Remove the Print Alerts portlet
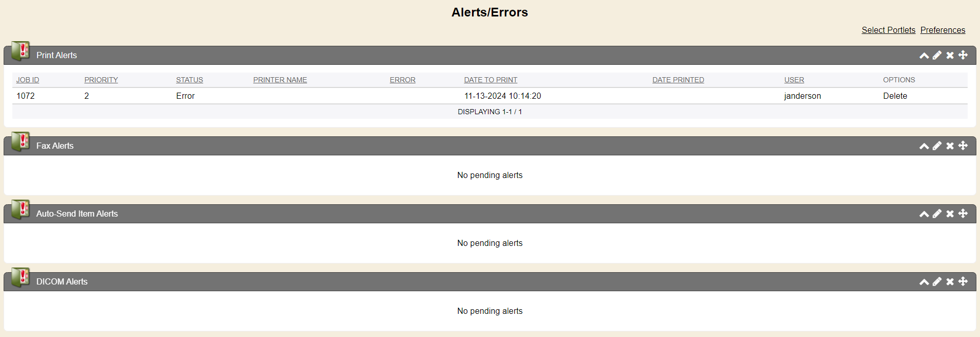The height and width of the screenshot is (337, 980). (950, 56)
